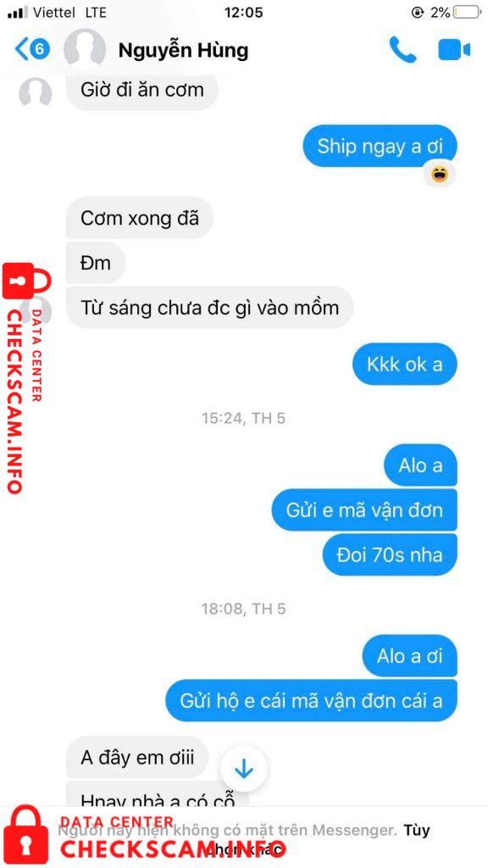Screen dimensions: 488x868
Task: Open contact name Nguyễn Hùng in header
Action: 183,50
